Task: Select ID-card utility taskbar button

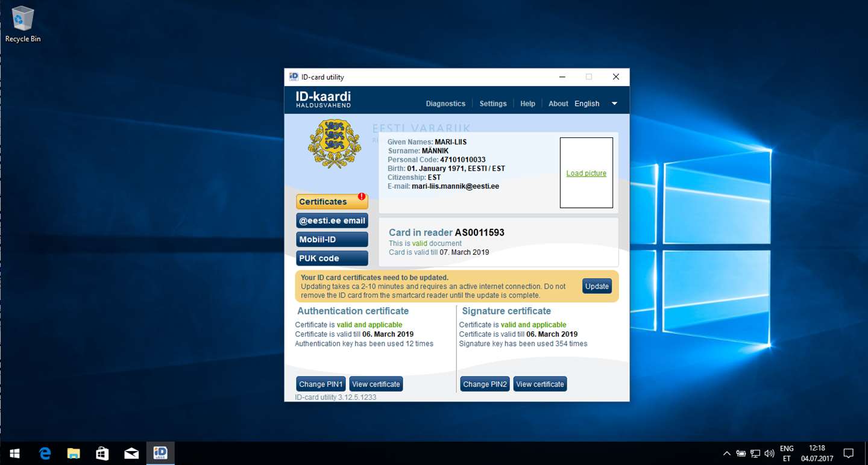Action: pyautogui.click(x=160, y=453)
